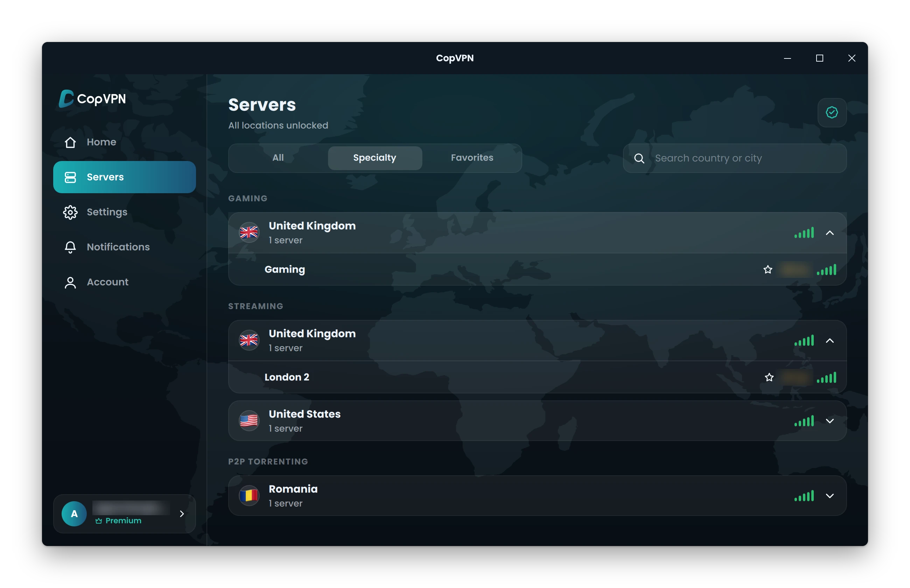Select Servers in the sidebar
This screenshot has width=910, height=588.
tap(124, 177)
